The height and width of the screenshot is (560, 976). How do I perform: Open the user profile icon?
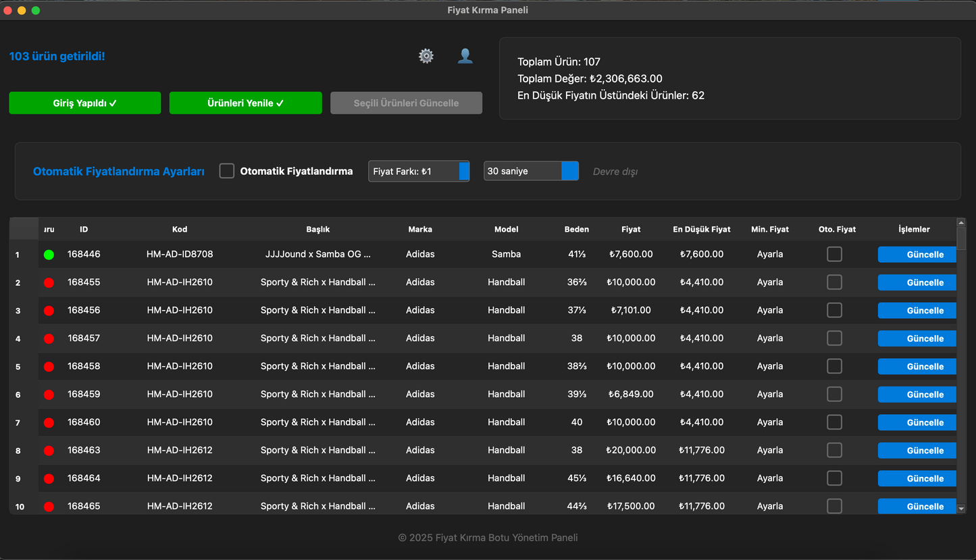(x=465, y=56)
